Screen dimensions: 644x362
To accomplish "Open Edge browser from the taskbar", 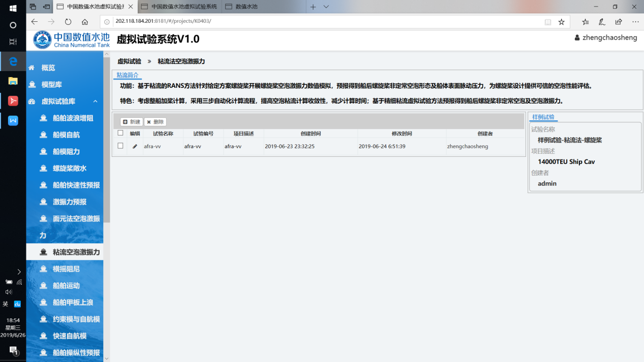I will 13,61.
